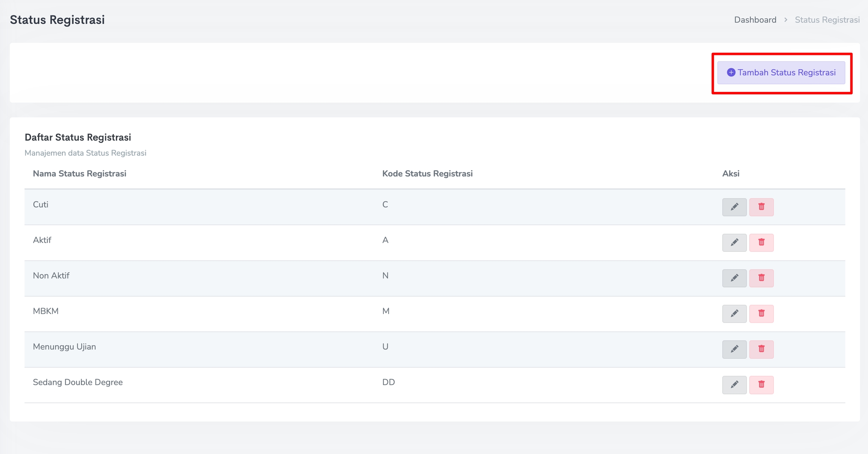This screenshot has height=454, width=868.
Task: Edit the Aktif status entry
Action: click(x=734, y=242)
